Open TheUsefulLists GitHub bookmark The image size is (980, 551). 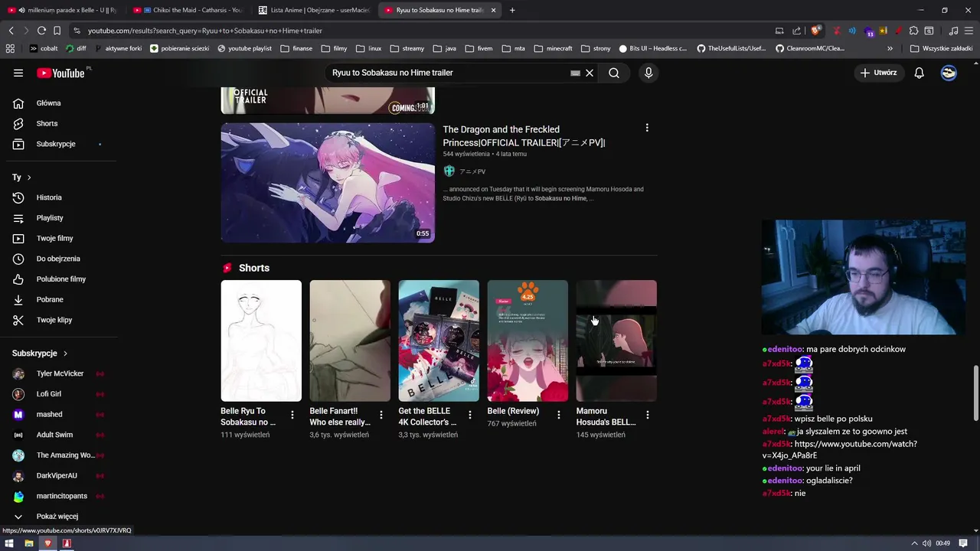point(730,48)
